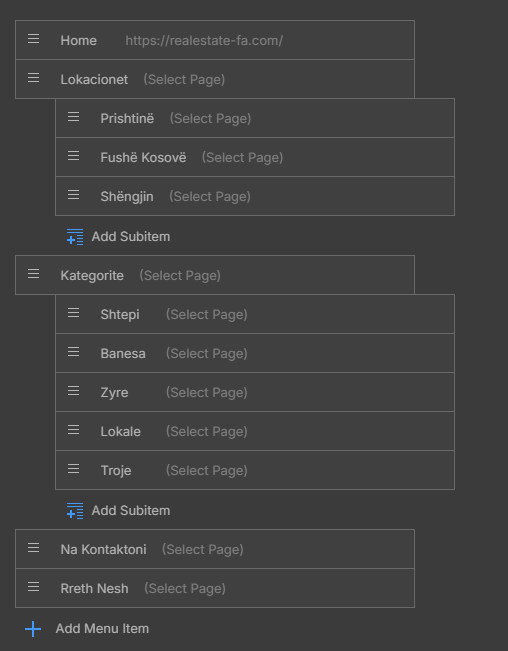Add Subitem under Kategorite menu

118,511
